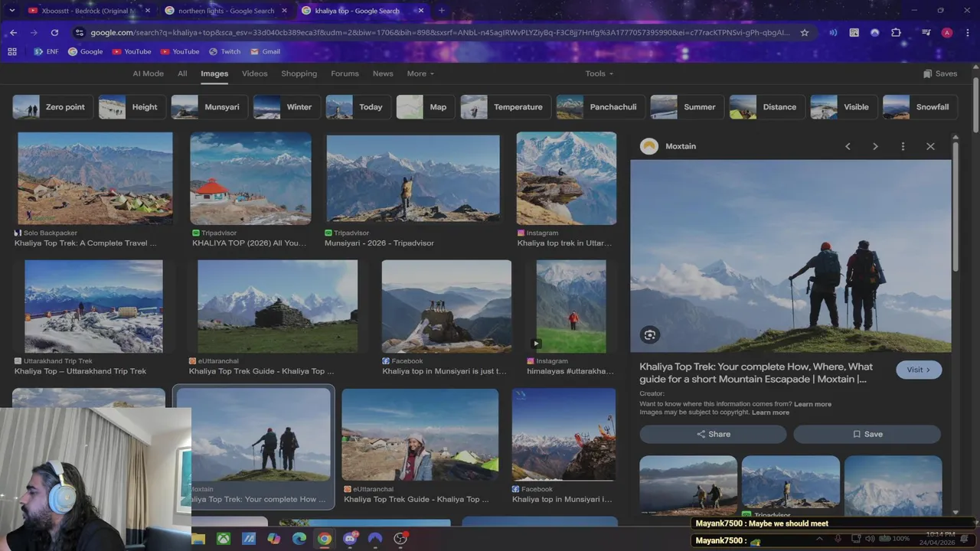Open Xbox app from taskbar
Screen dimensions: 980x551
[x=224, y=539]
